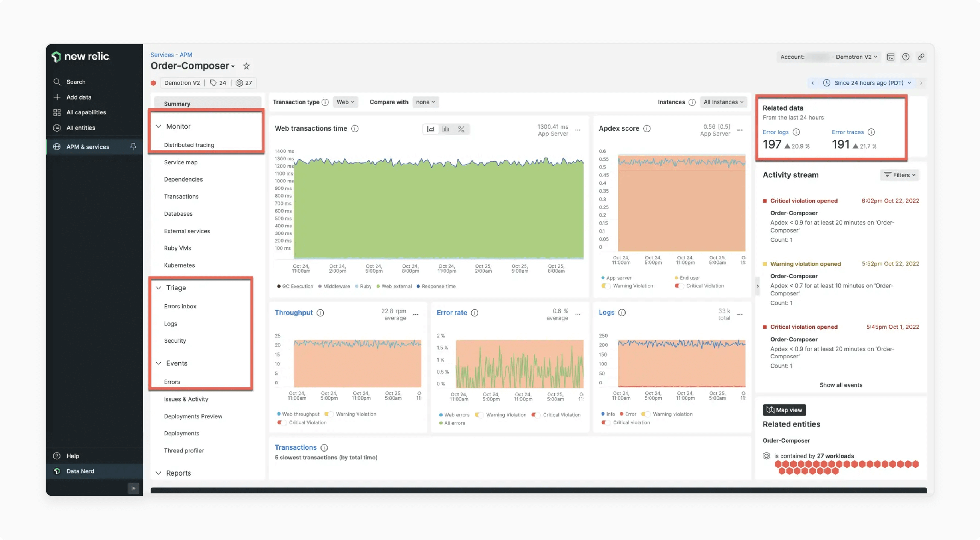Open Since 24 hours ago time picker
The width and height of the screenshot is (980, 540).
868,83
